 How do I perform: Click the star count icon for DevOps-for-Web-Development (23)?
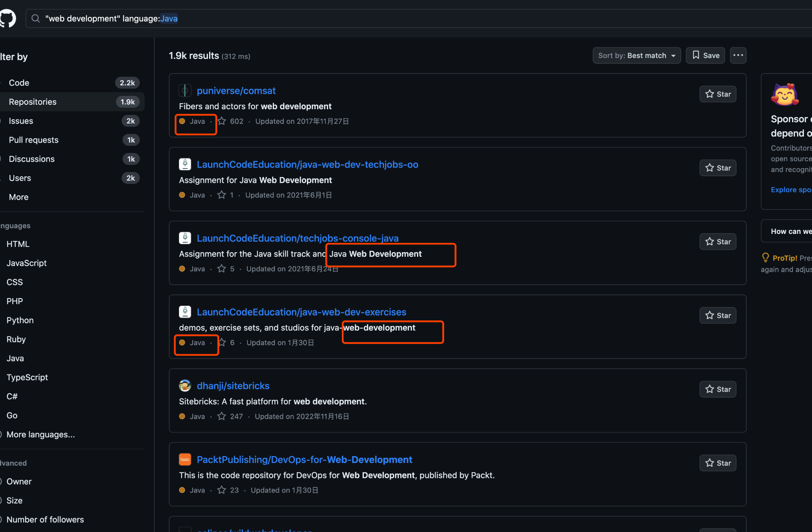[x=222, y=490]
